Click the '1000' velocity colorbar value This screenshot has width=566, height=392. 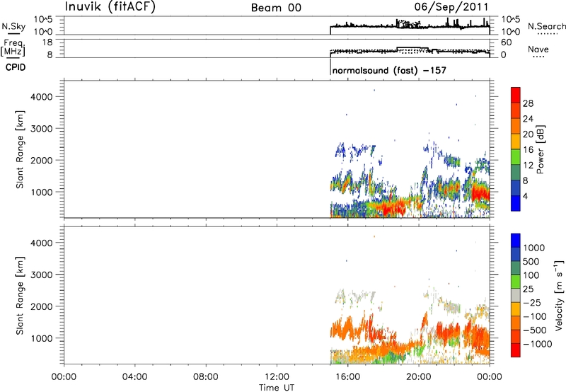(534, 248)
